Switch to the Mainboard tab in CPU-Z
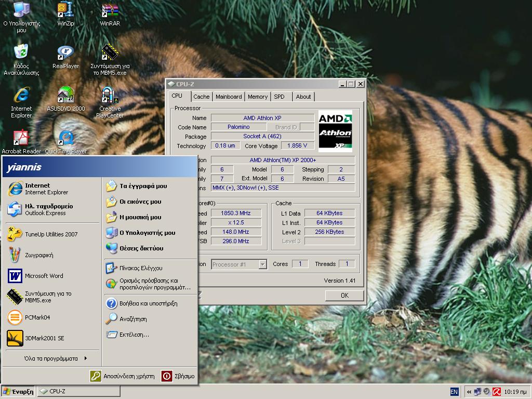 [x=229, y=97]
